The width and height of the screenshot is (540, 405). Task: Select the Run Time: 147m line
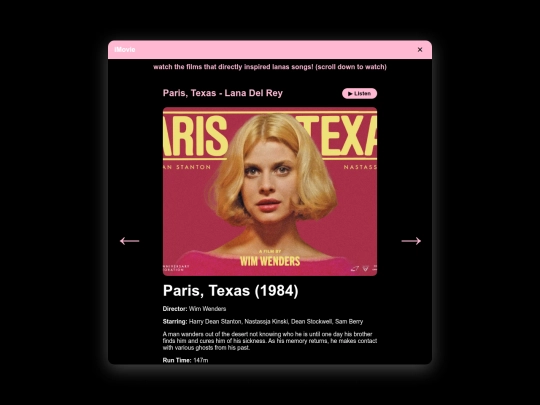pyautogui.click(x=185, y=360)
